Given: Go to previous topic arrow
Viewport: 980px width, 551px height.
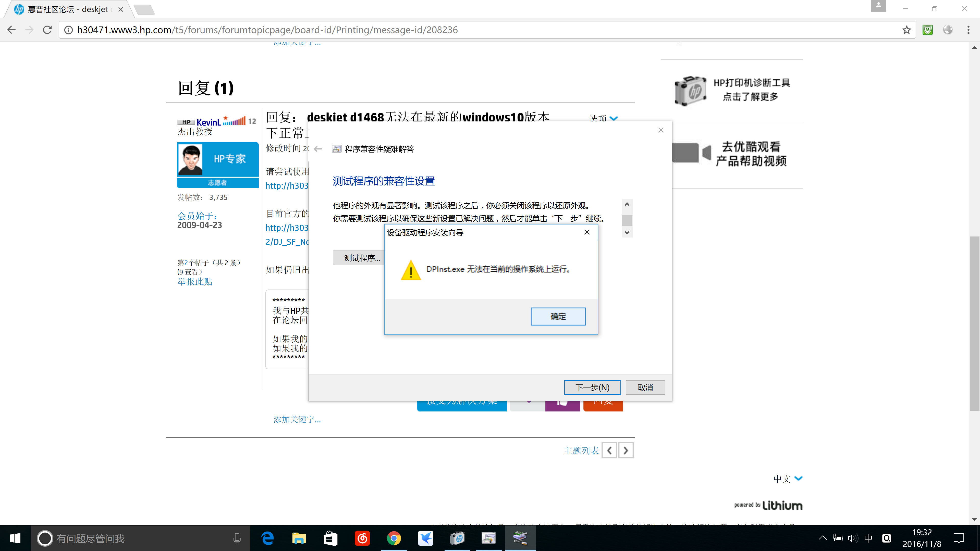Looking at the screenshot, I should (609, 450).
